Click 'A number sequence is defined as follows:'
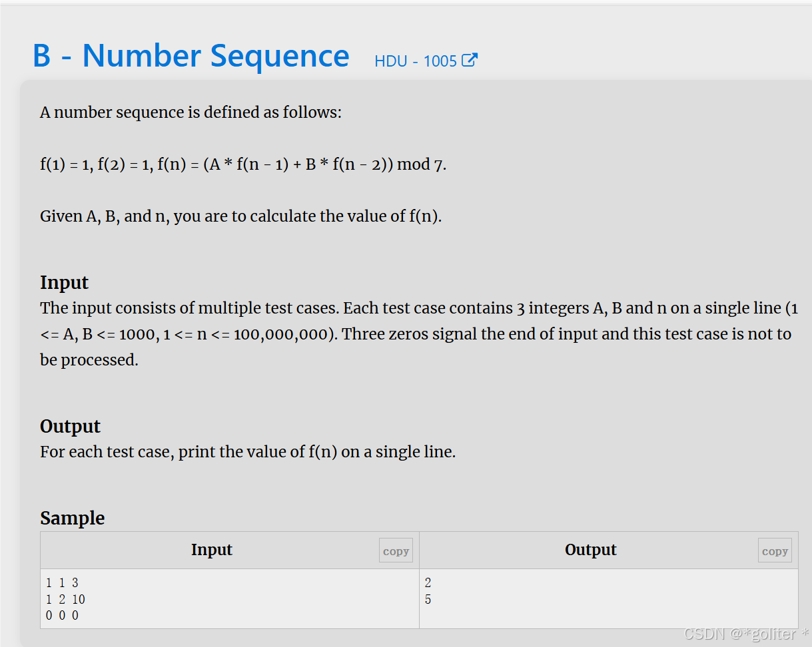 191,112
